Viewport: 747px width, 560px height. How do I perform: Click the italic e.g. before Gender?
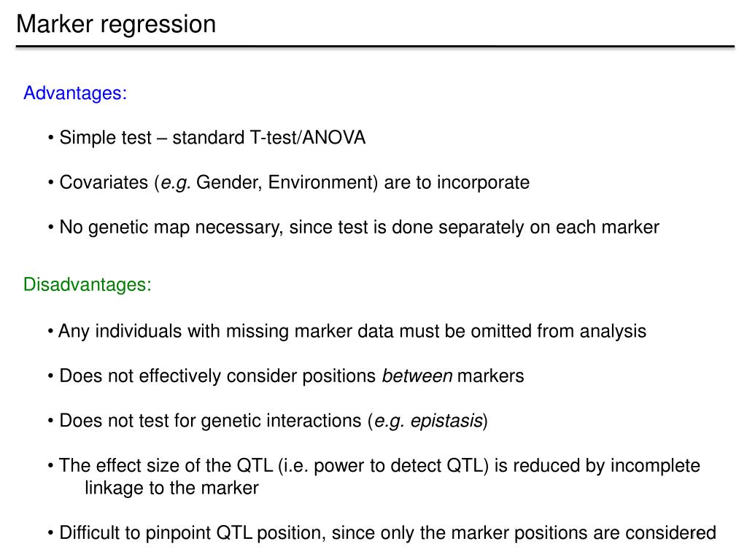[176, 183]
